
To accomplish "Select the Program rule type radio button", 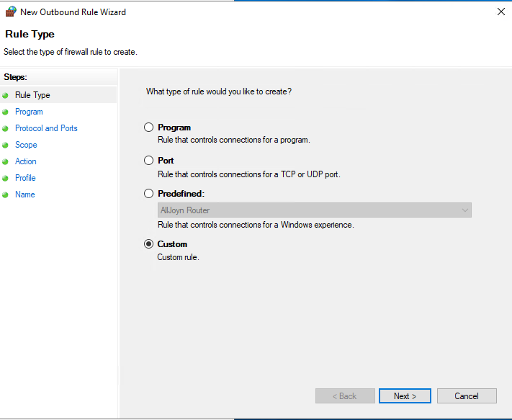I will pyautogui.click(x=149, y=128).
